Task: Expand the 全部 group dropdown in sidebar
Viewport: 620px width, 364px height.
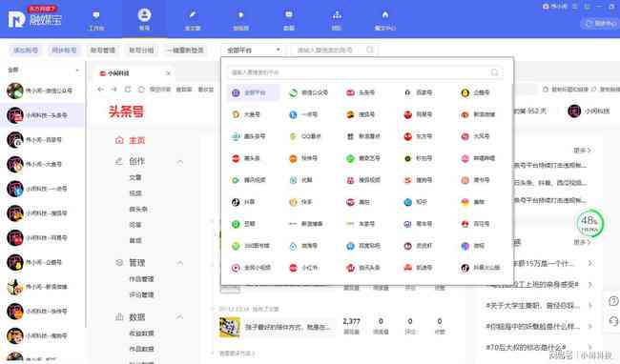Action: tap(77, 70)
